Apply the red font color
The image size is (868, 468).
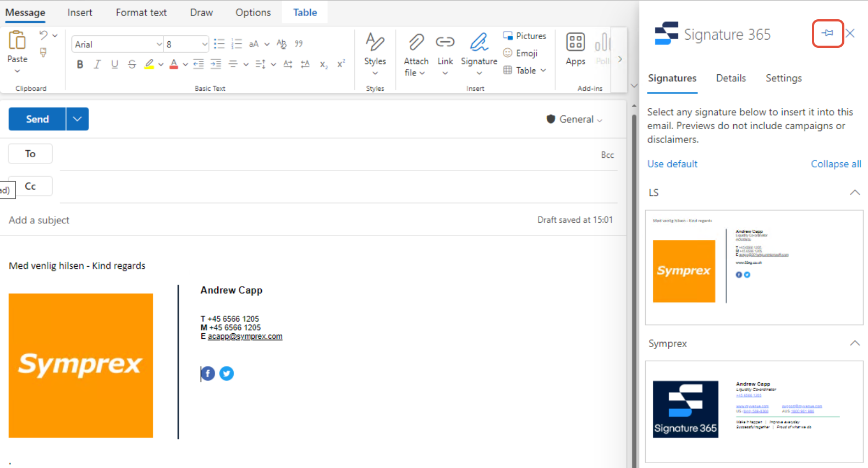[x=174, y=64]
